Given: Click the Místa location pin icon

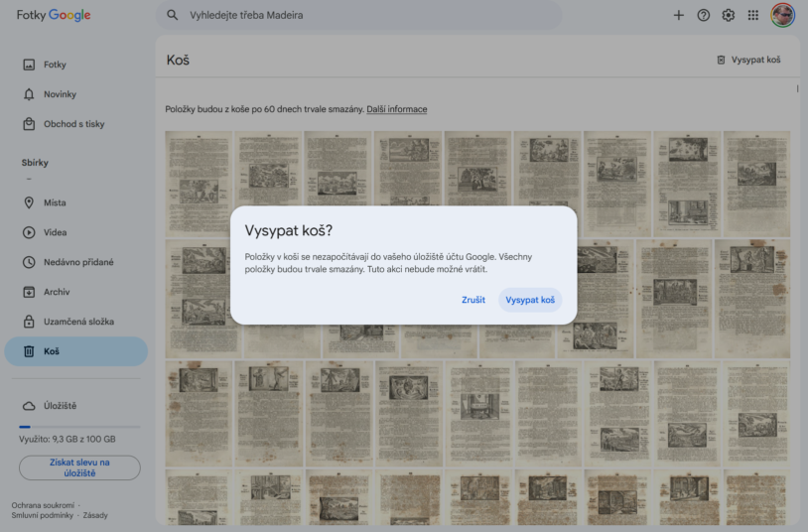Looking at the screenshot, I should click(x=29, y=202).
